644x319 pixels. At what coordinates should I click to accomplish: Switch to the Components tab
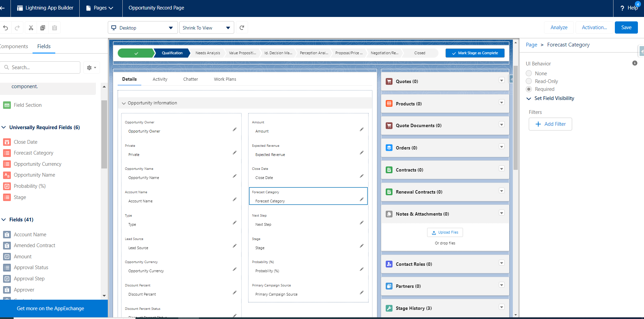click(x=14, y=46)
